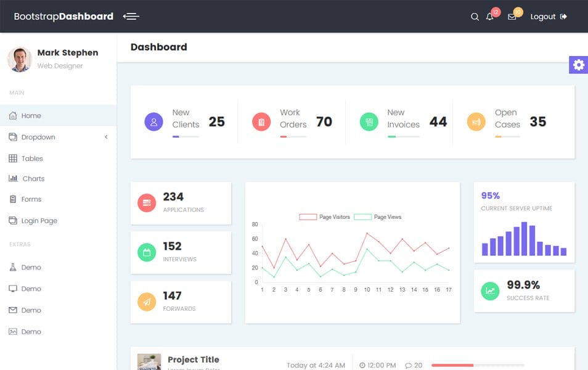Click the search icon in navbar

474,17
